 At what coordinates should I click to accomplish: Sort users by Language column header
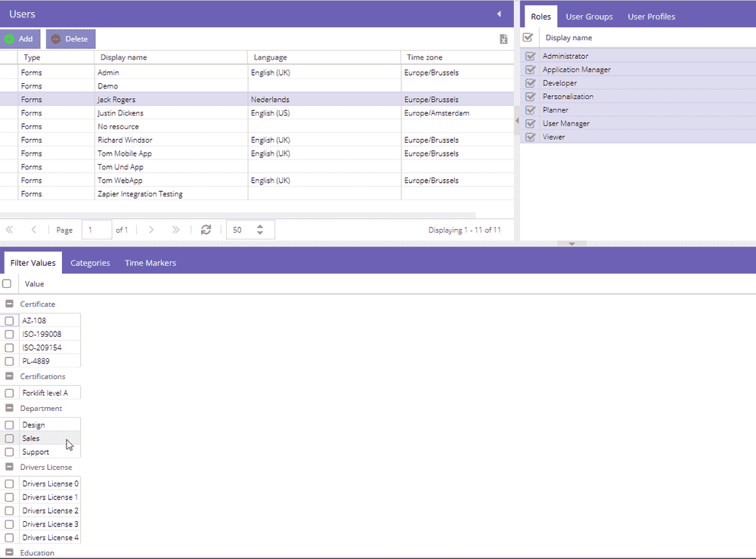324,57
